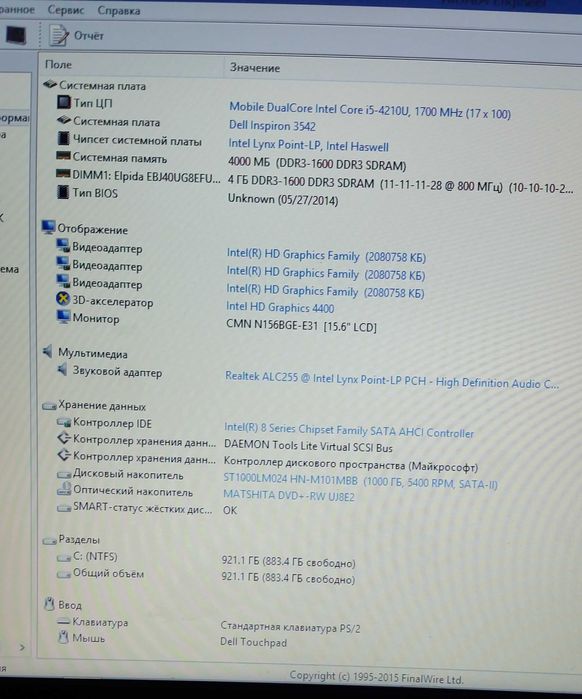Click the left panel's right scroll arrow
This screenshot has height=699, width=582.
22,647
